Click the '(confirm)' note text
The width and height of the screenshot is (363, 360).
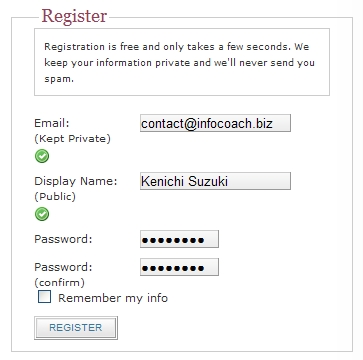tap(59, 283)
